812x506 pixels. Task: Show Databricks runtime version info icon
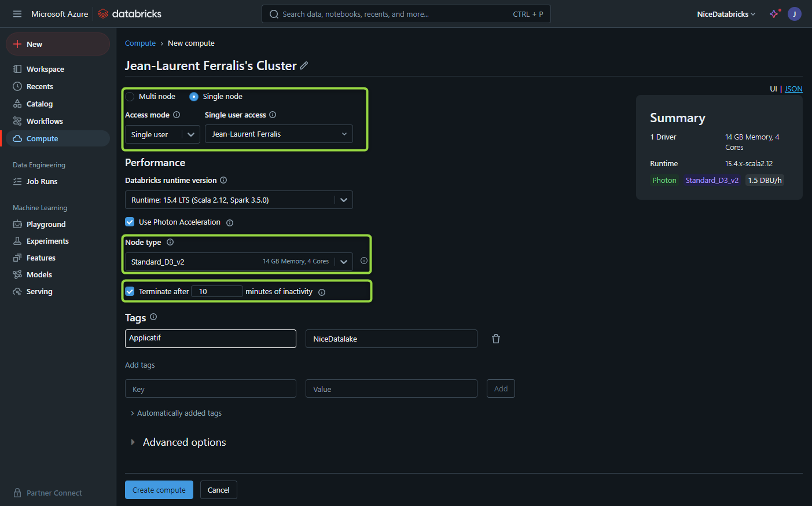click(x=223, y=180)
